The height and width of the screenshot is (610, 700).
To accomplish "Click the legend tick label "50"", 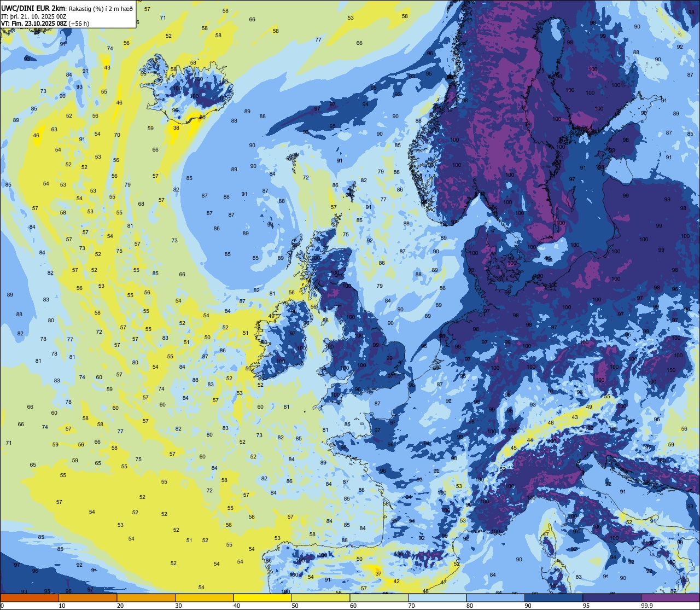I will pyautogui.click(x=295, y=606).
